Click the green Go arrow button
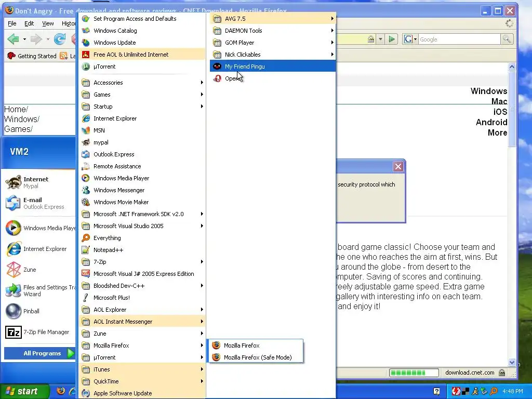This screenshot has width=532, height=399. (392, 39)
